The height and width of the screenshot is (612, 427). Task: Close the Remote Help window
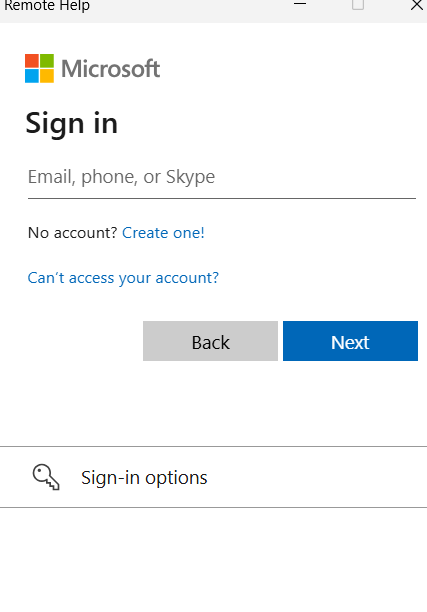tap(417, 5)
